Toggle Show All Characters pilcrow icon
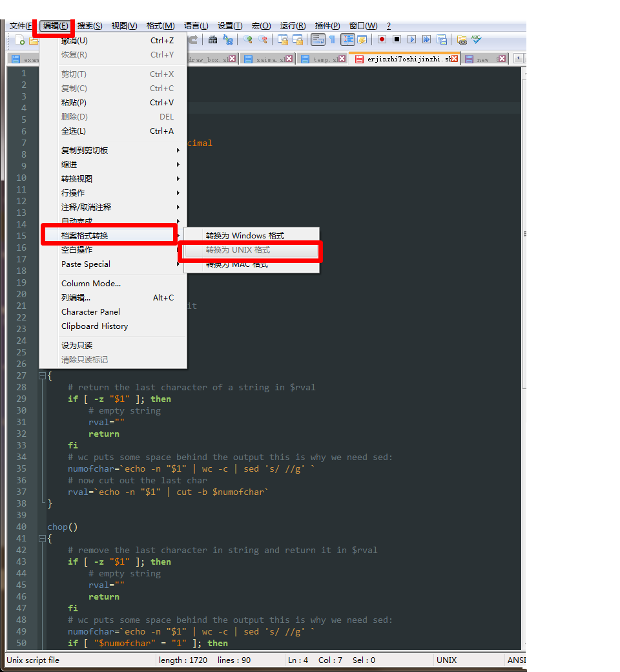This screenshot has width=620, height=672. [x=333, y=40]
